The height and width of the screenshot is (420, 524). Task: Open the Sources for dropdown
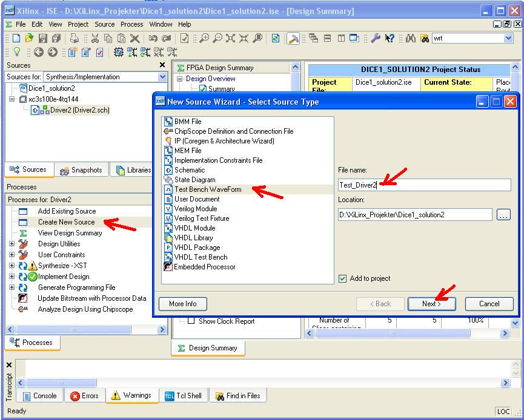[x=162, y=77]
